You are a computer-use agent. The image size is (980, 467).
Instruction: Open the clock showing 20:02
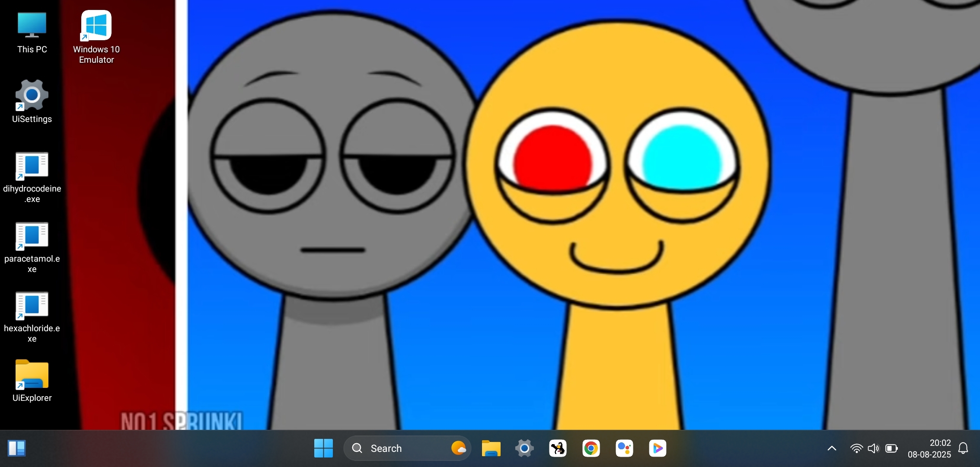tap(940, 443)
